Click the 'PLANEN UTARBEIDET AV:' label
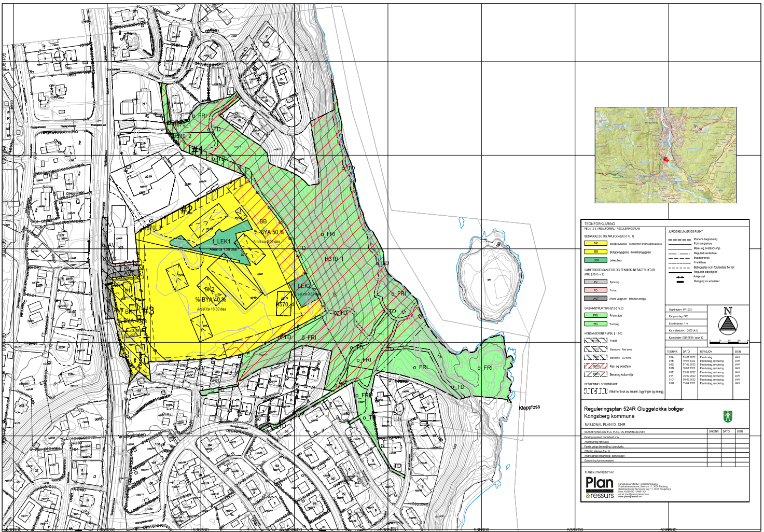This screenshot has height=532, width=764. pos(599,472)
